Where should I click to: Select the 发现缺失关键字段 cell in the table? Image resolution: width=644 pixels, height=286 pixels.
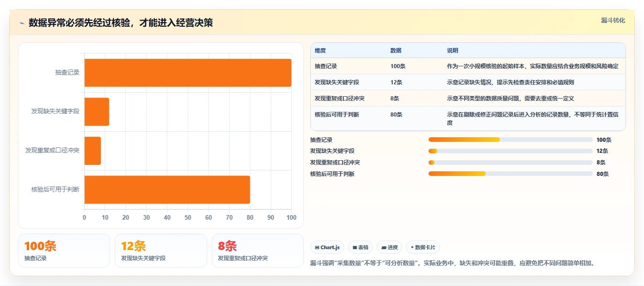[x=337, y=82]
